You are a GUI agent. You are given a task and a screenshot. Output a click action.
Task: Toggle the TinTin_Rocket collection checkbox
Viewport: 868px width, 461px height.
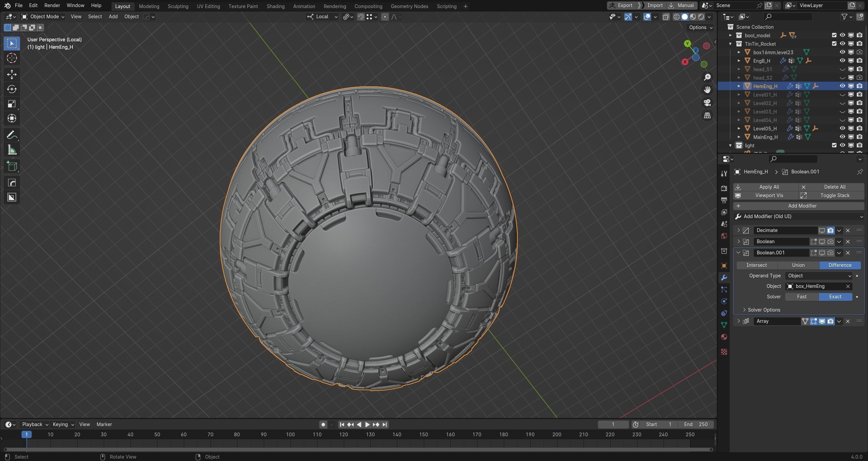pyautogui.click(x=834, y=44)
